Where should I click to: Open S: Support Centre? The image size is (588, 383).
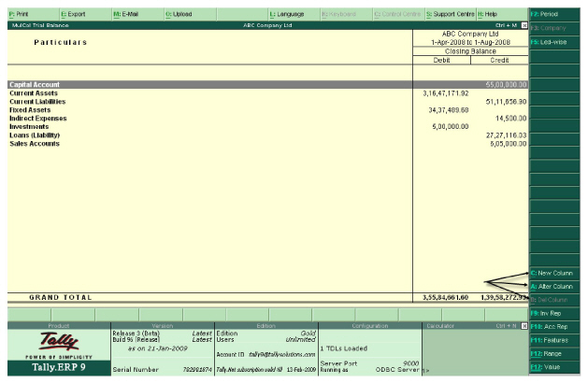pos(450,14)
